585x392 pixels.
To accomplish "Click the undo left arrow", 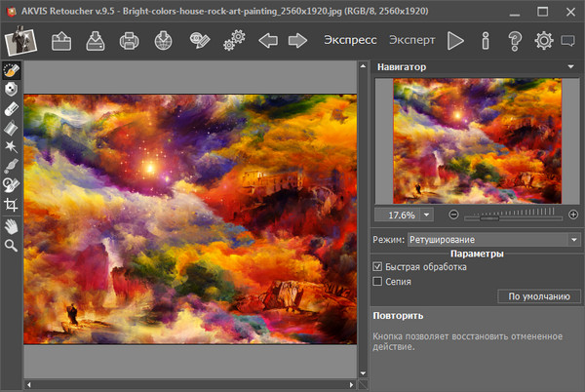I will click(267, 41).
